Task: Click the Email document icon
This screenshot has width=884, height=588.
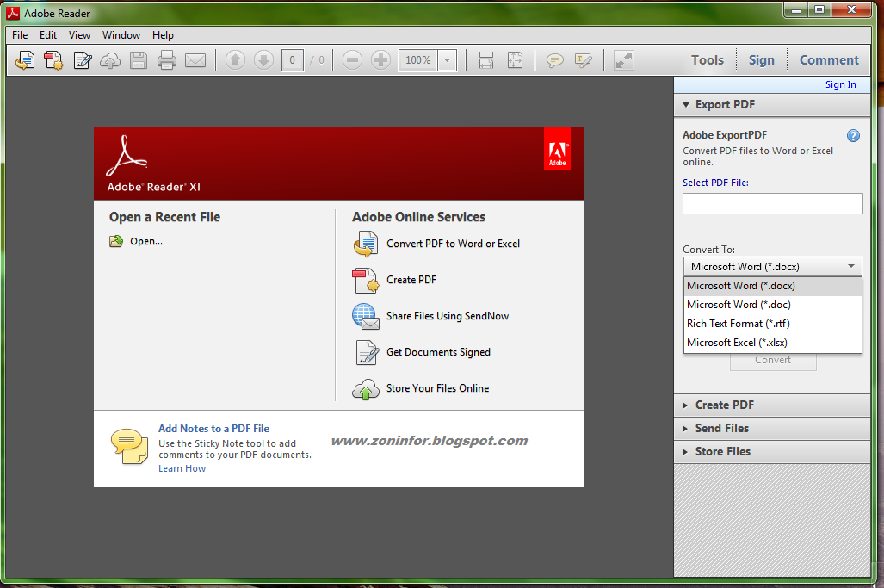Action: point(195,60)
